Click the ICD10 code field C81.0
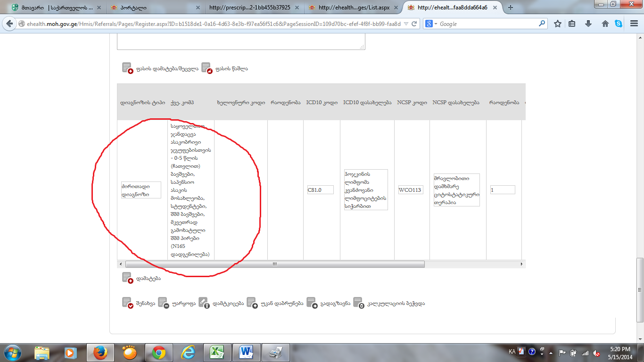 click(320, 190)
